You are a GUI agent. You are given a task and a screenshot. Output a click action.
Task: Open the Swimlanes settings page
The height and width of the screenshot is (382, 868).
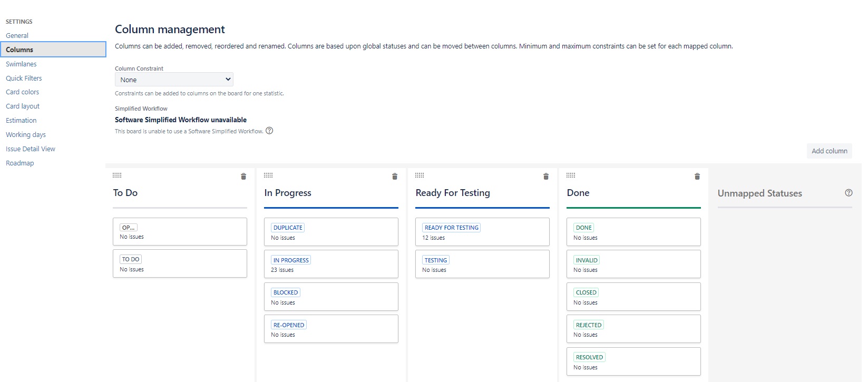tap(21, 64)
